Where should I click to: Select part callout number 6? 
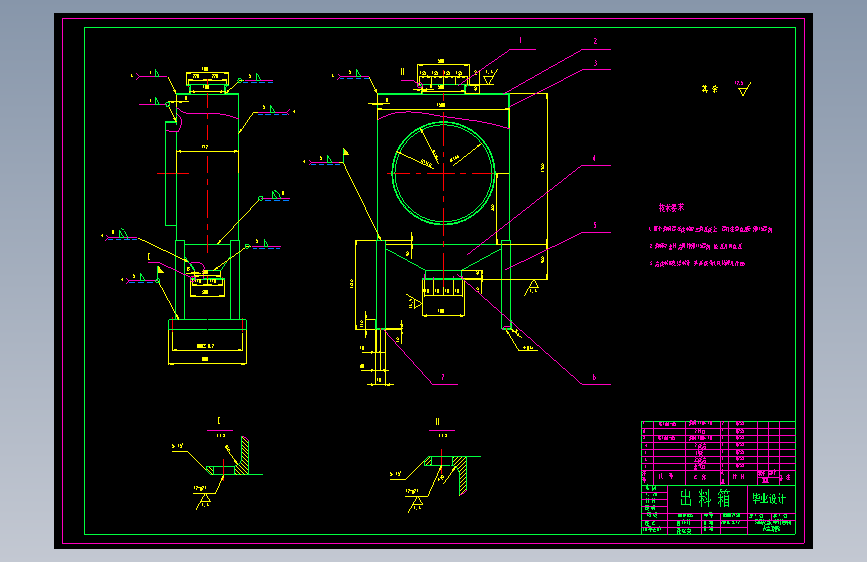coord(594,377)
